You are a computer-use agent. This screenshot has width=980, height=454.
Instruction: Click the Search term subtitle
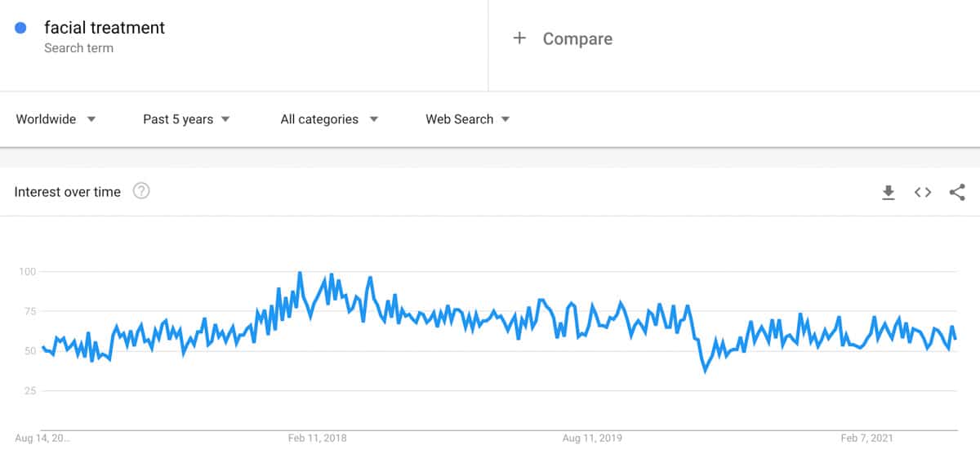click(78, 48)
